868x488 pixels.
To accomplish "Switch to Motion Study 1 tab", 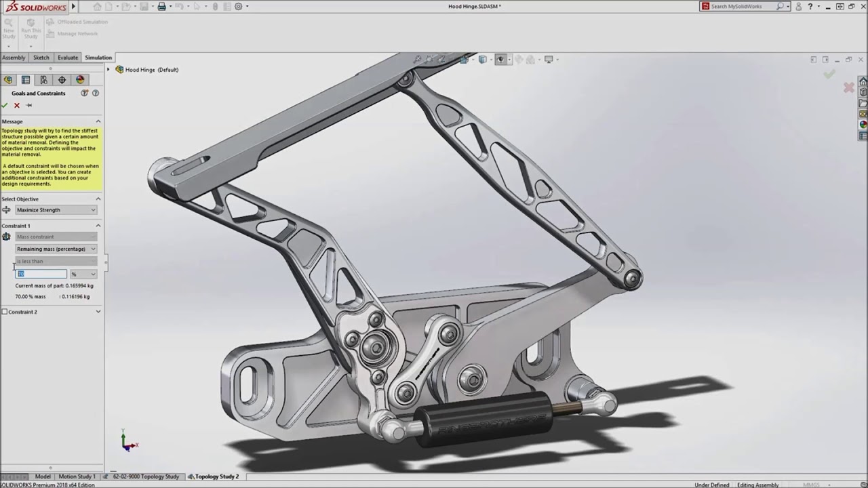I will click(x=77, y=476).
